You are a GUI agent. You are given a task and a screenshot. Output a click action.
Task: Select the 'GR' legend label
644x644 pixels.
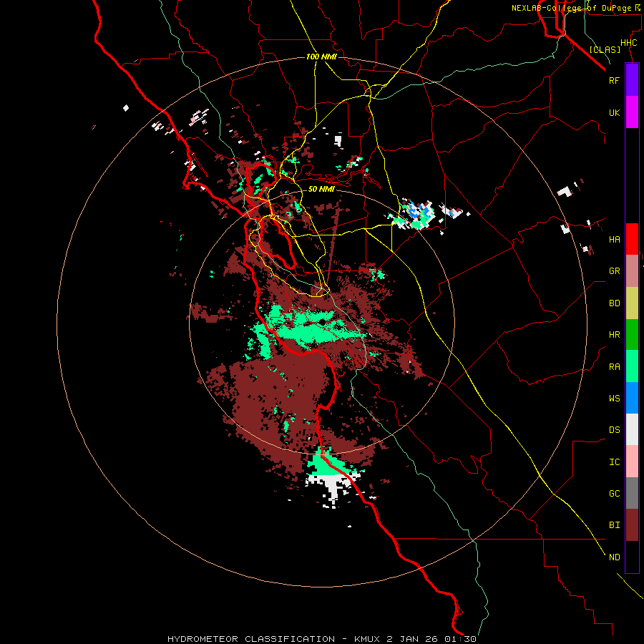click(x=614, y=271)
